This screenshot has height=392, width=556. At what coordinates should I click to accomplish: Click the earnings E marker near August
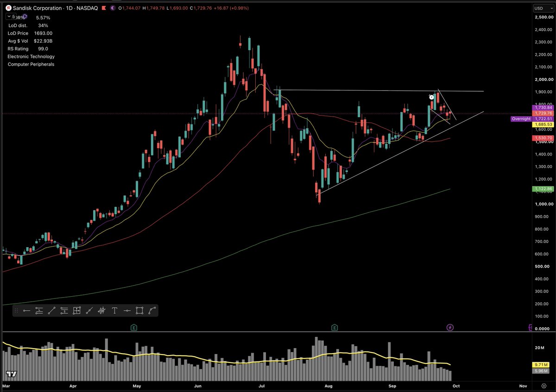click(x=334, y=327)
